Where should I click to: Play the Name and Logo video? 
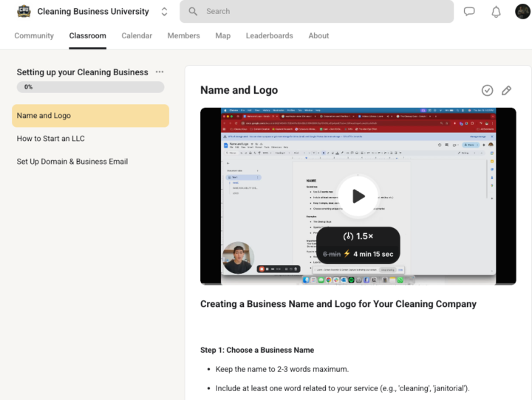[x=358, y=196]
